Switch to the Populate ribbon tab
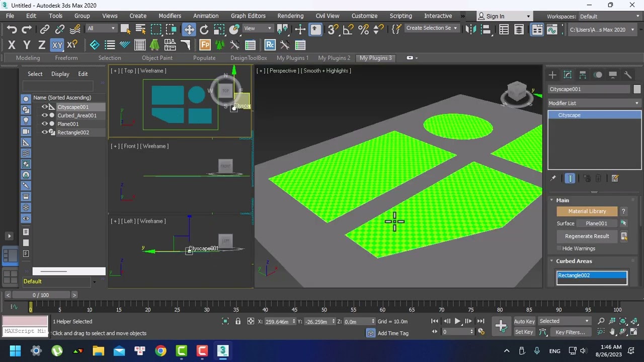 point(204,58)
